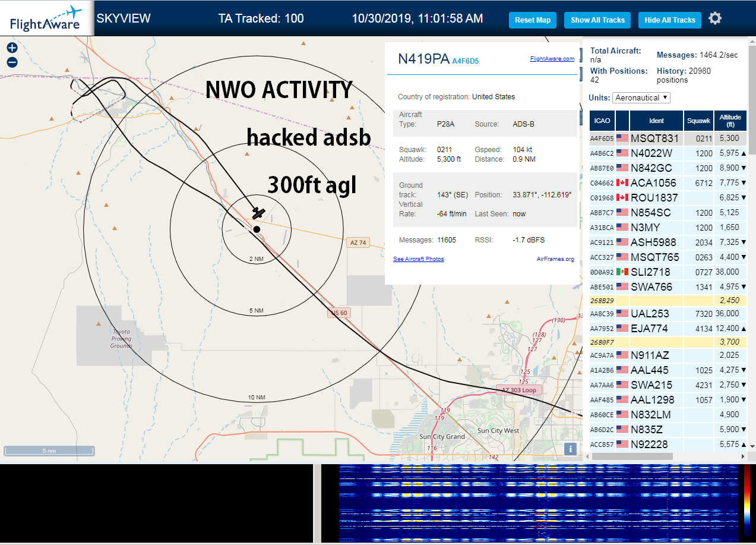Image resolution: width=756 pixels, height=545 pixels.
Task: Select the 268B29 yellow row
Action: (668, 300)
